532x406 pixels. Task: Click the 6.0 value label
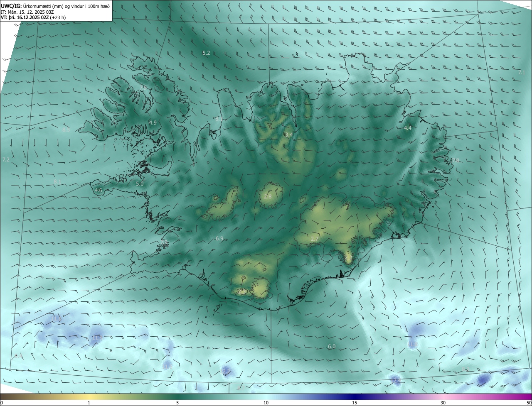click(x=332, y=346)
